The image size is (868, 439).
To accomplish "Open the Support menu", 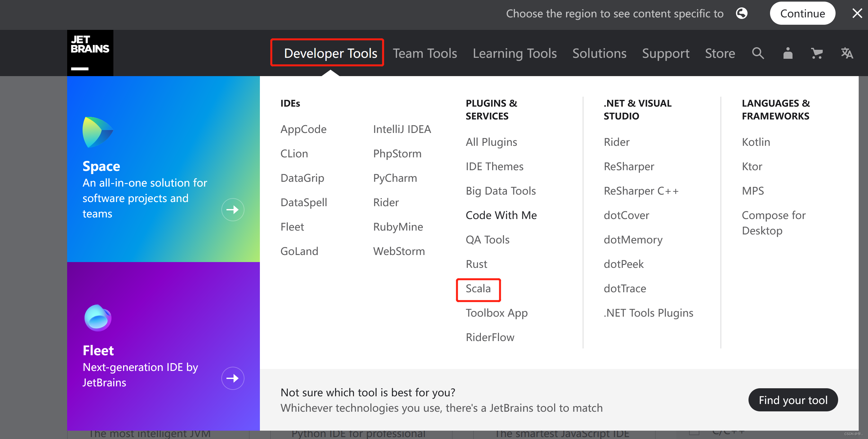I will (x=666, y=53).
